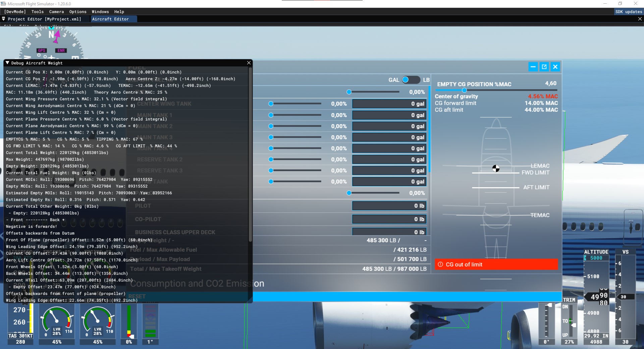
Task: Click the Empty Weight line in debug window
Action: [x=47, y=166]
